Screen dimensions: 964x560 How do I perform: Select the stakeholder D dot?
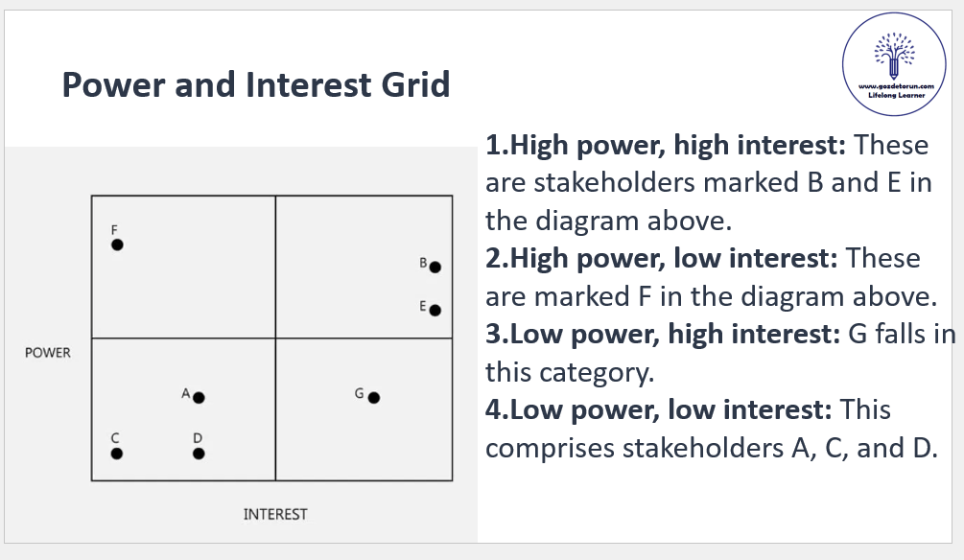coord(199,454)
